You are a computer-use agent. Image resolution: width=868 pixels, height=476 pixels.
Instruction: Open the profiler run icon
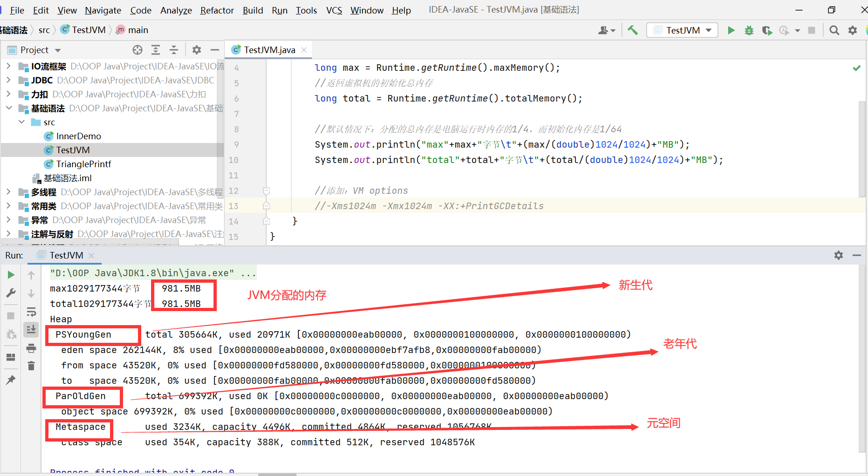click(785, 30)
